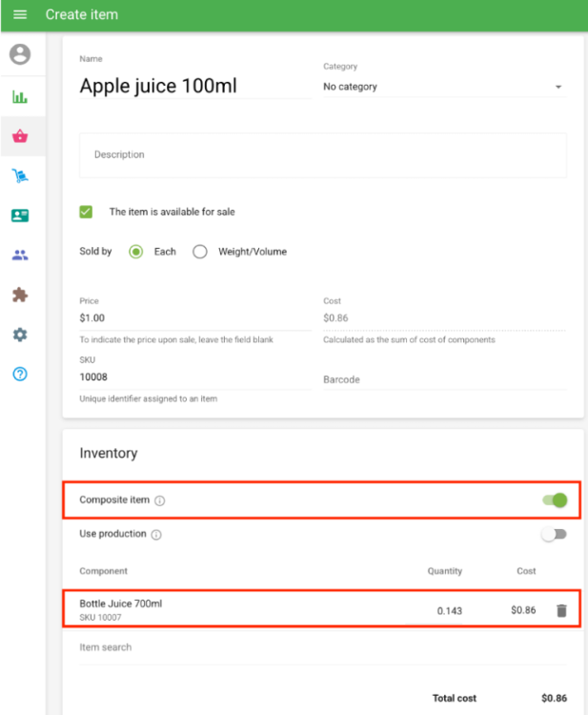588x715 pixels.
Task: Open the Category dropdown
Action: 444,87
